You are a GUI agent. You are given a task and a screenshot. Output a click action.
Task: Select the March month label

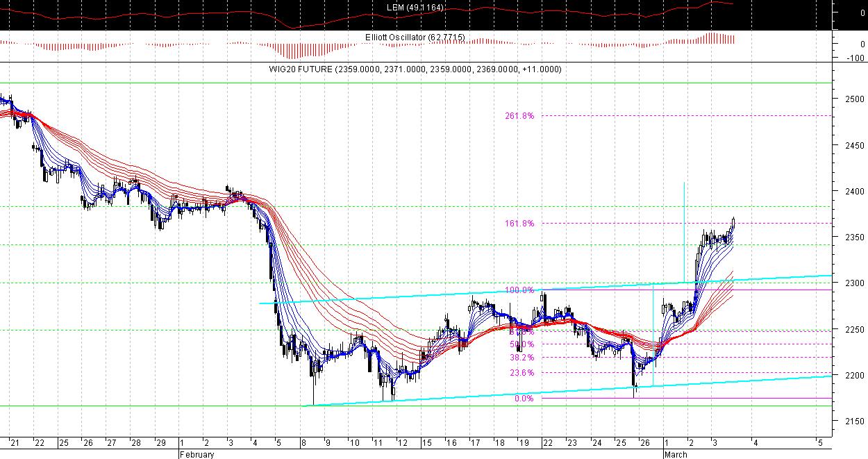(675, 454)
